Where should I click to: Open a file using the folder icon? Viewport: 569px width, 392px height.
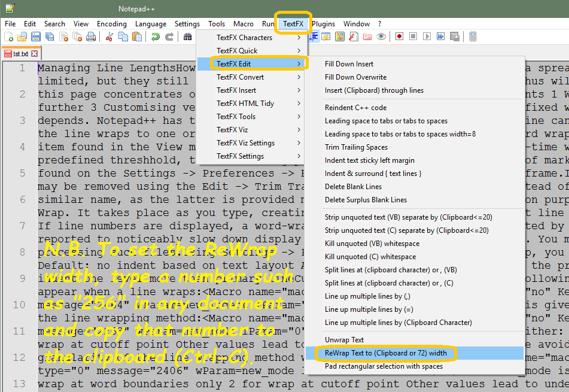(22, 37)
